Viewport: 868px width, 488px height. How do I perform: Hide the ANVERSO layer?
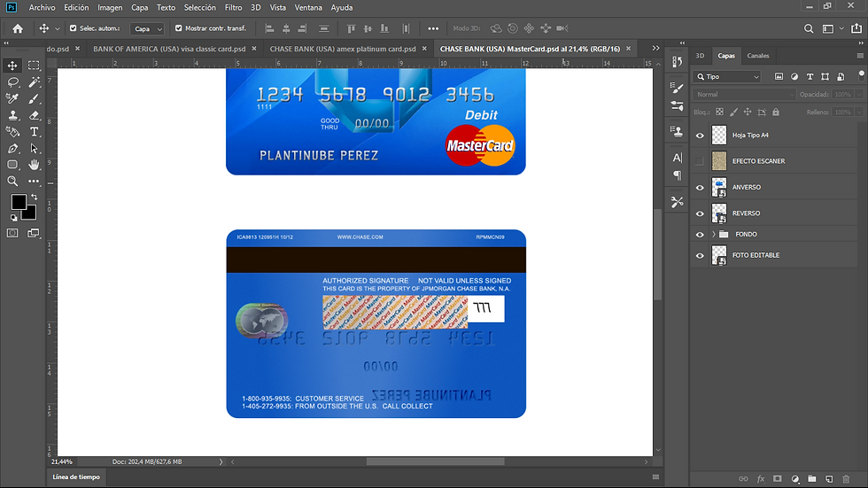[700, 188]
